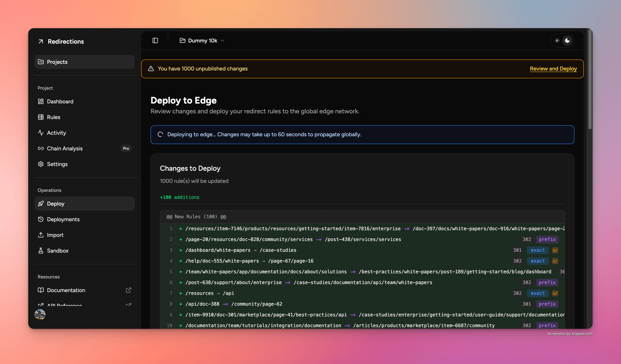Collapse the sidebar panel
621x364 pixels.
click(155, 40)
